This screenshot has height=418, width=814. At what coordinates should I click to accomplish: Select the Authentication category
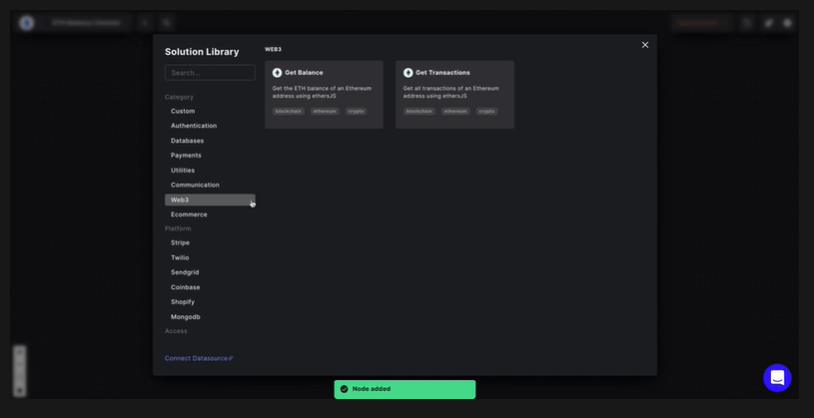[194, 126]
